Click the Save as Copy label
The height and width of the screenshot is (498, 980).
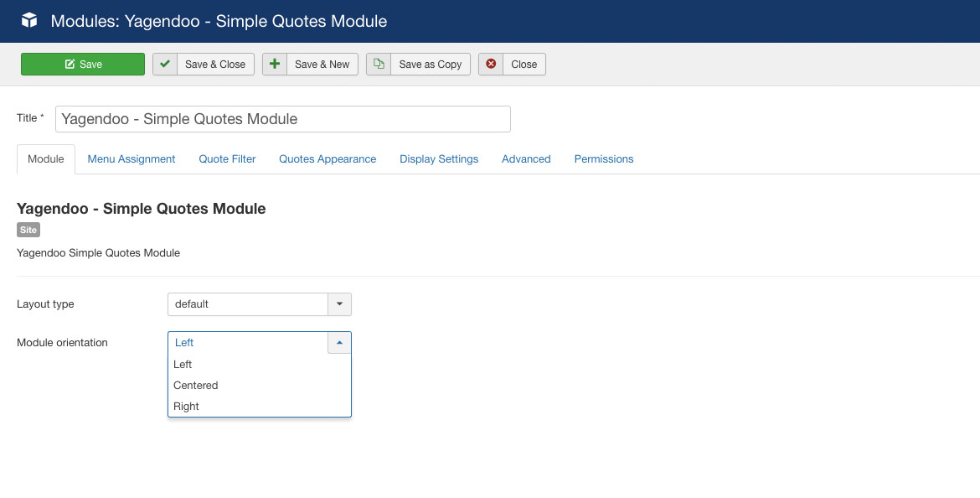(x=430, y=64)
